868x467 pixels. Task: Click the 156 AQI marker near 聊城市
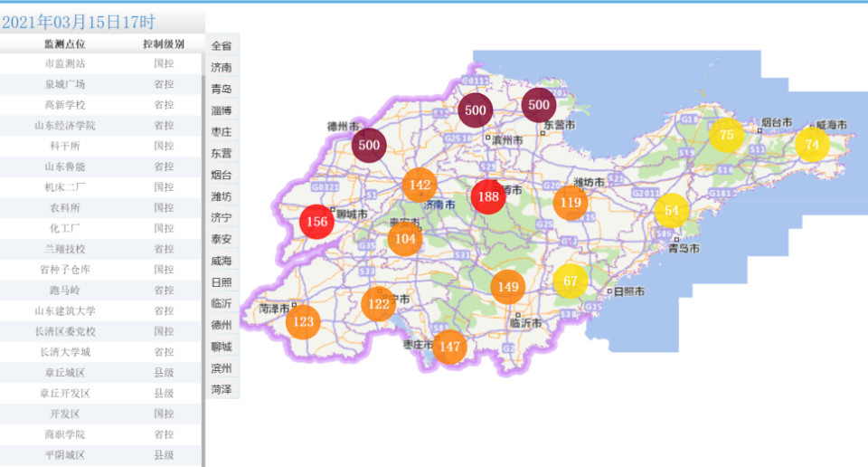coord(316,222)
